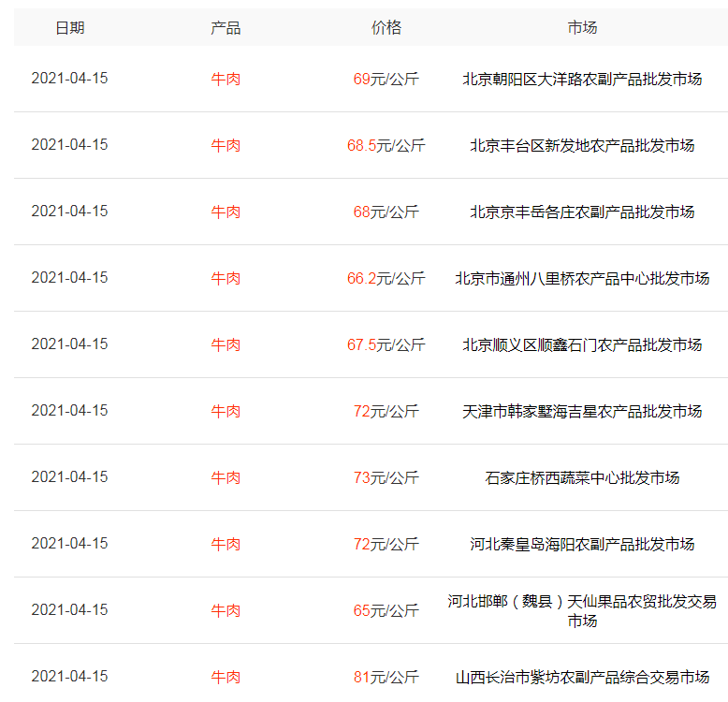Select 72元/公斤 price in 河北秦皇岛 row

(386, 544)
